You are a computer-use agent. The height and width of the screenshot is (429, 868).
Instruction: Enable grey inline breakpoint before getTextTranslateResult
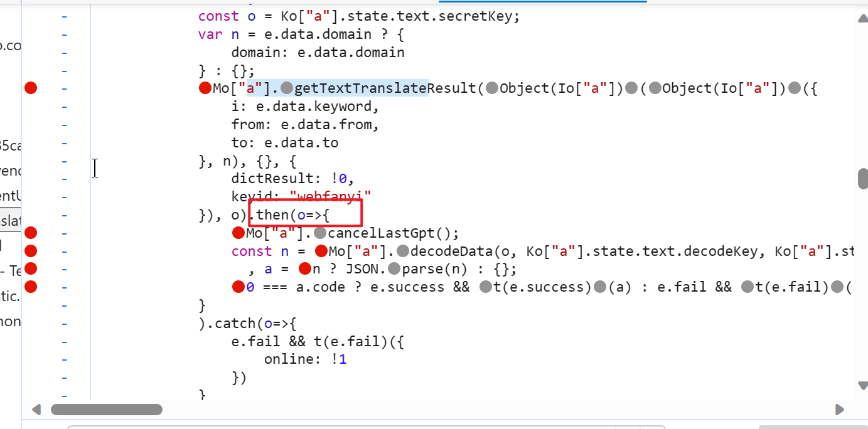[x=287, y=88]
